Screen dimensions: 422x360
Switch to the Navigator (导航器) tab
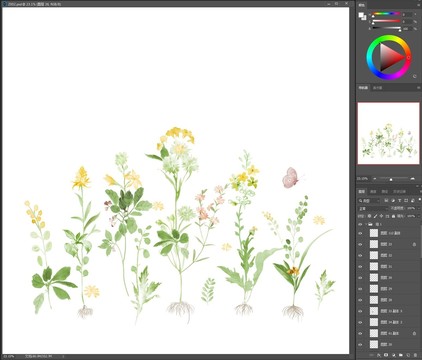pos(363,88)
